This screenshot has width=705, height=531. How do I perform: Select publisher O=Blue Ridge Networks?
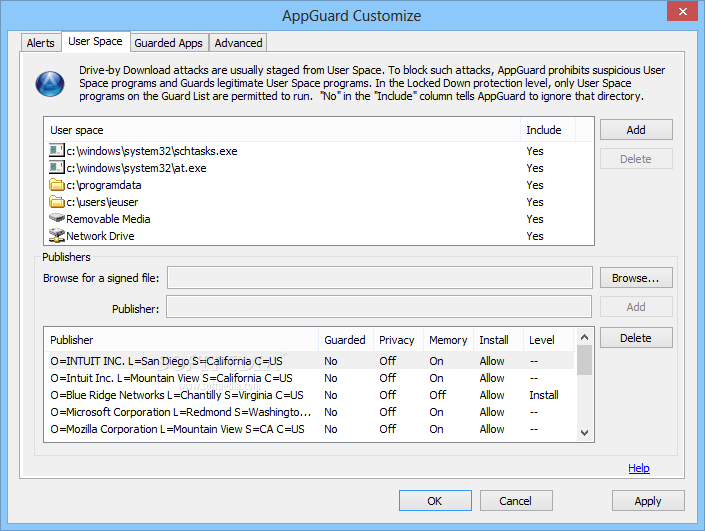coord(177,395)
